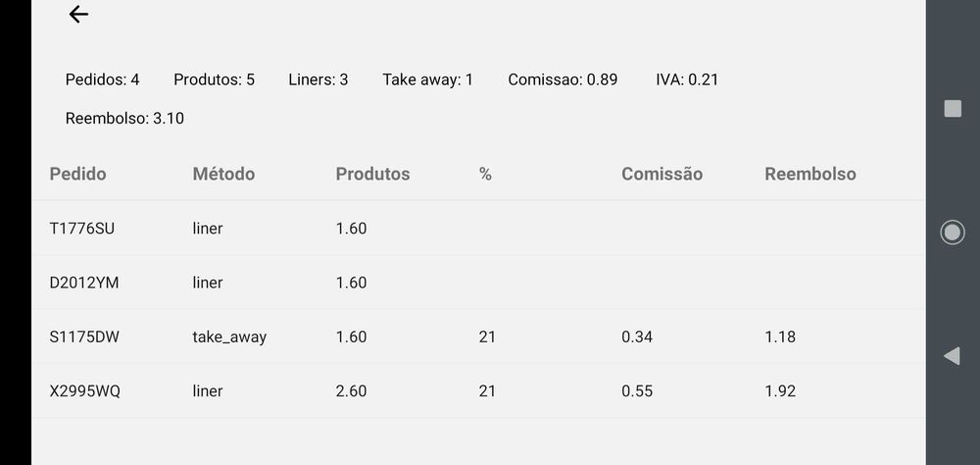
Task: Tap the Pedidos: 4 summary
Action: 102,79
